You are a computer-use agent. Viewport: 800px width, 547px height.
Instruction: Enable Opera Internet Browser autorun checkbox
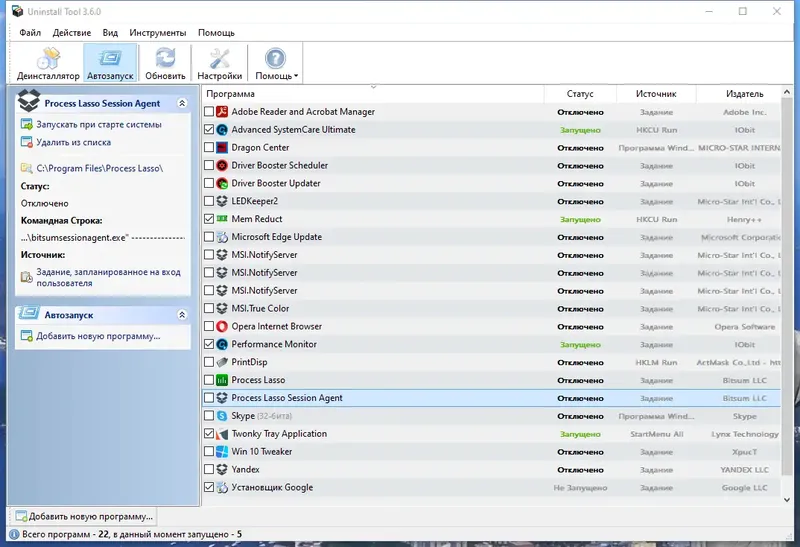[x=209, y=326]
